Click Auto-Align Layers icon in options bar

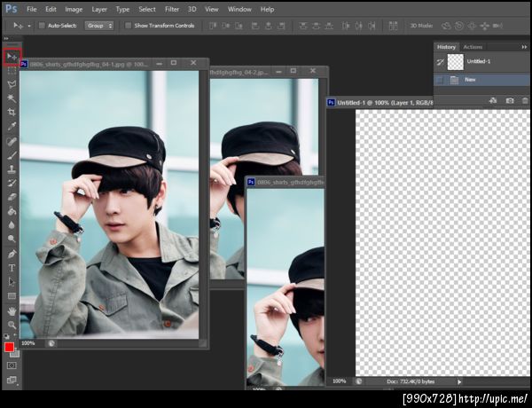393,26
